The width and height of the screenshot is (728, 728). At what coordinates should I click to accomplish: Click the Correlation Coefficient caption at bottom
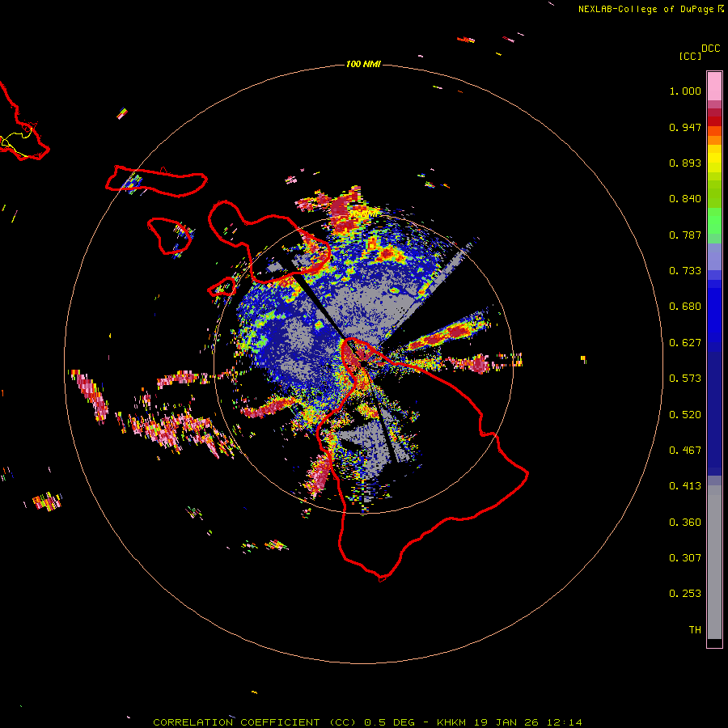pyautogui.click(x=367, y=722)
